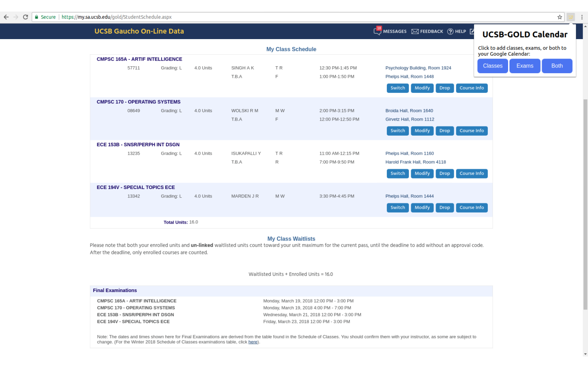
Task: Click enrollment code 13342
Action: point(134,196)
